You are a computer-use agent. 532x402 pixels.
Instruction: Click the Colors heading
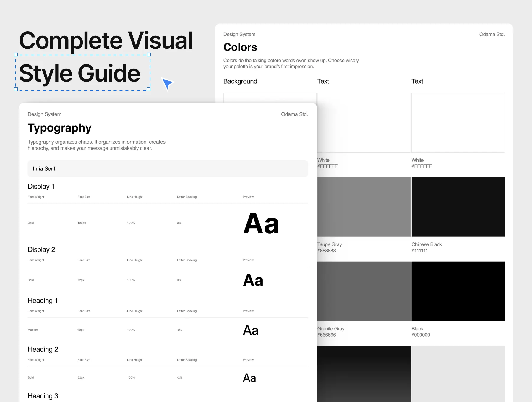pos(240,47)
